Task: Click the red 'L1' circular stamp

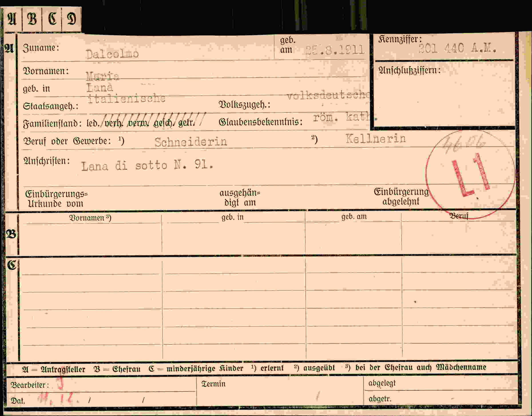Action: click(470, 174)
